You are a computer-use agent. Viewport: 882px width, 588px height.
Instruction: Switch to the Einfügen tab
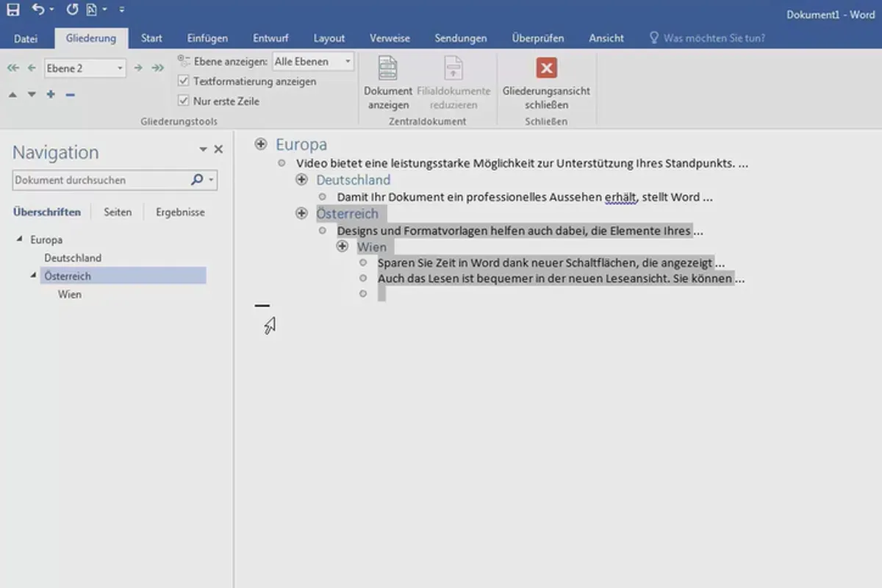tap(207, 38)
